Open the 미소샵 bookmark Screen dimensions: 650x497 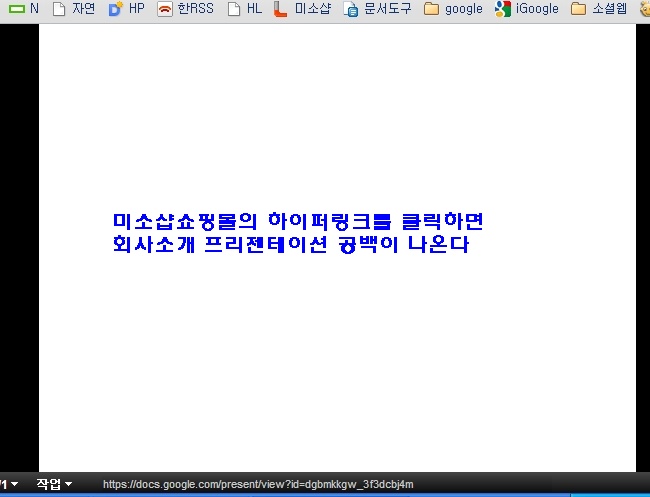coord(303,8)
